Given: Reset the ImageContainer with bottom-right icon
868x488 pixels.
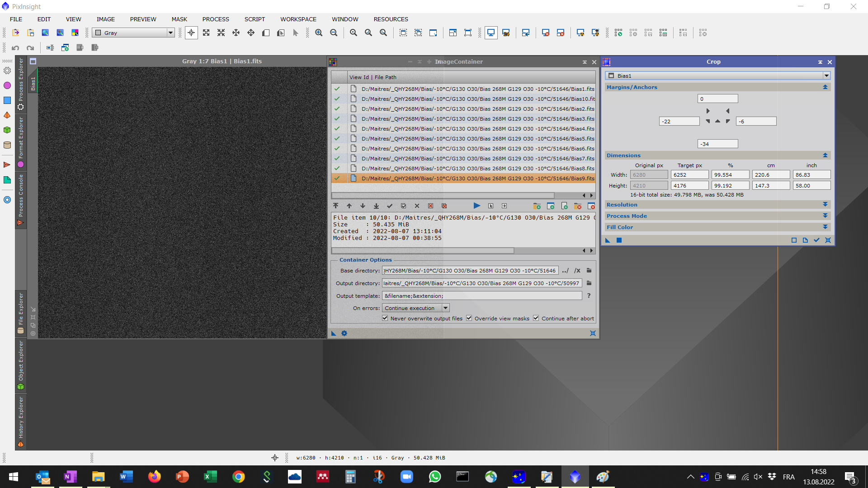Looking at the screenshot, I should click(x=593, y=333).
